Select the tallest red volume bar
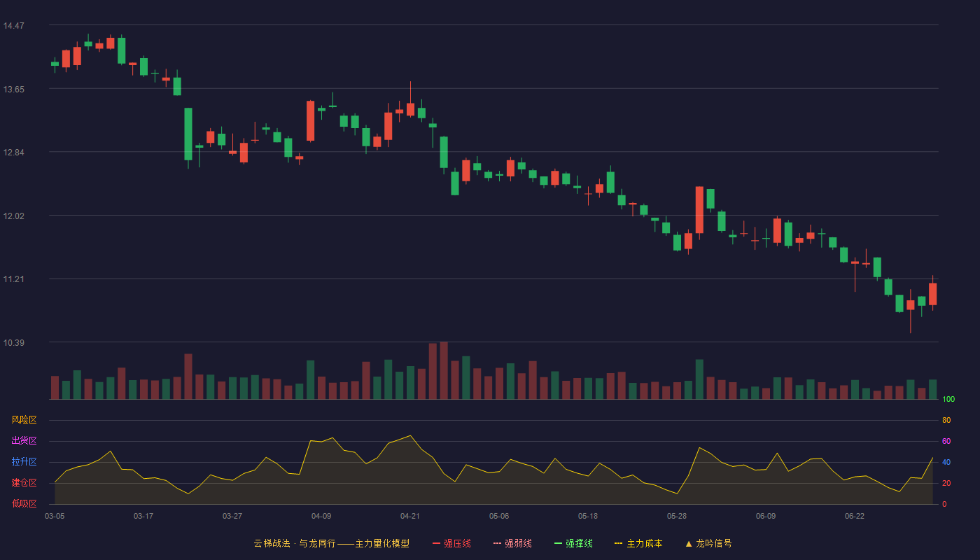The width and height of the screenshot is (980, 560). click(444, 370)
